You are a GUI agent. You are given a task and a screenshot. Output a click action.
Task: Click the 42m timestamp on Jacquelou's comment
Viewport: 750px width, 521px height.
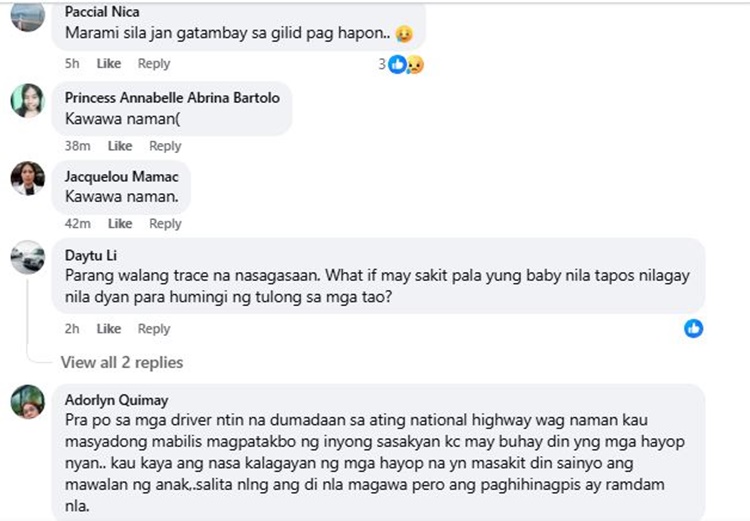(77, 224)
